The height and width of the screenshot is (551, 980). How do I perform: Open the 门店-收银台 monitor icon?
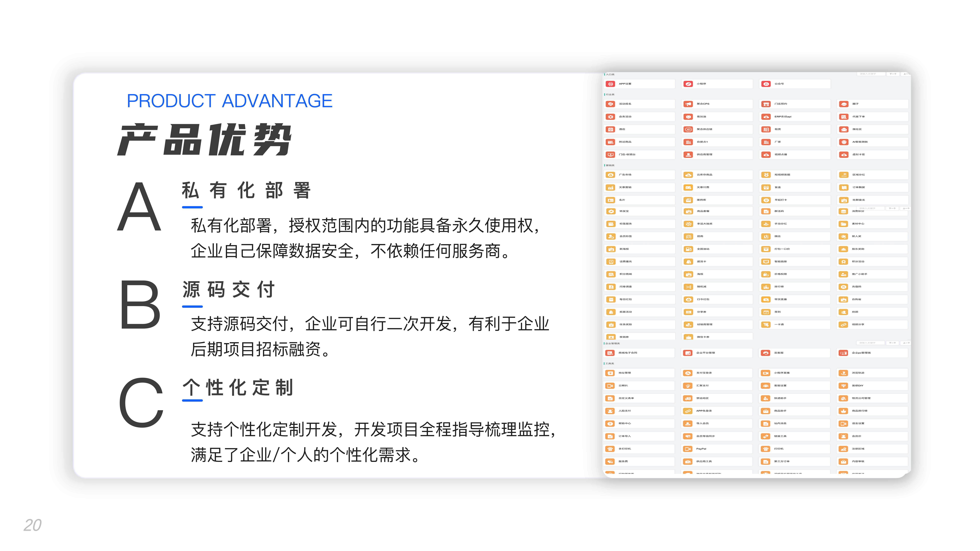click(x=610, y=155)
